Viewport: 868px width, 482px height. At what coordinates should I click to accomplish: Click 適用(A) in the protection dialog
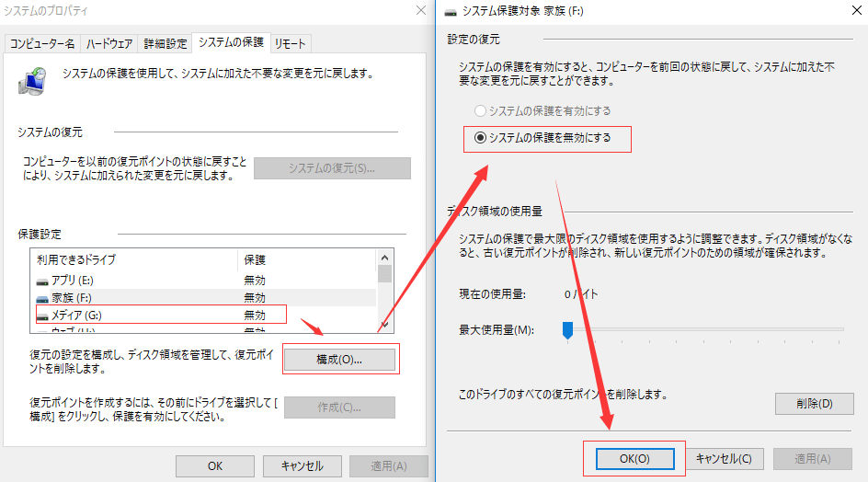(x=813, y=459)
